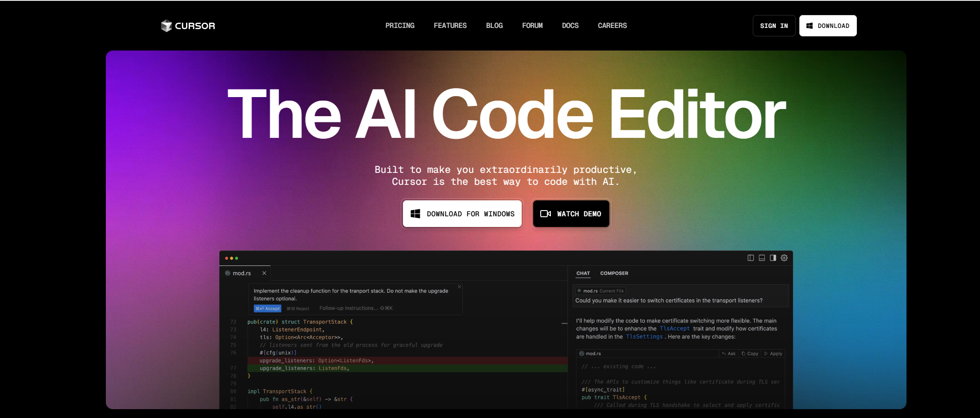Click Ask on the mod.rs code block

coord(729,354)
